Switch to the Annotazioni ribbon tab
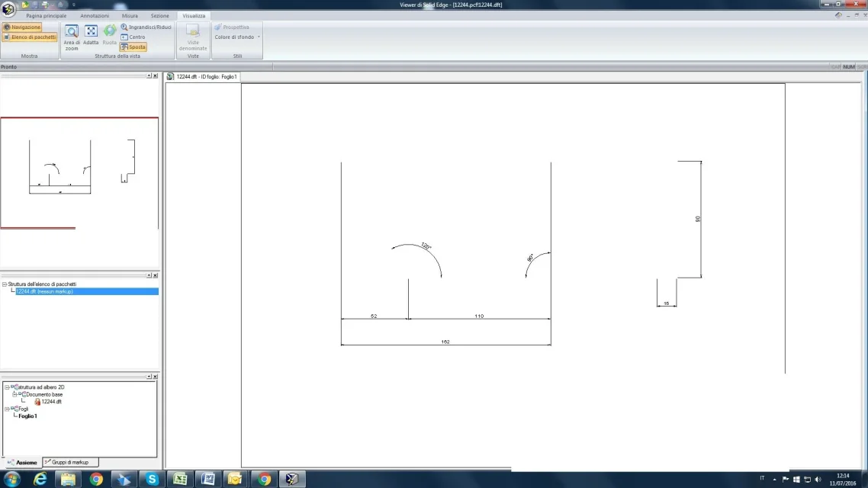The height and width of the screenshot is (488, 868). tap(95, 15)
